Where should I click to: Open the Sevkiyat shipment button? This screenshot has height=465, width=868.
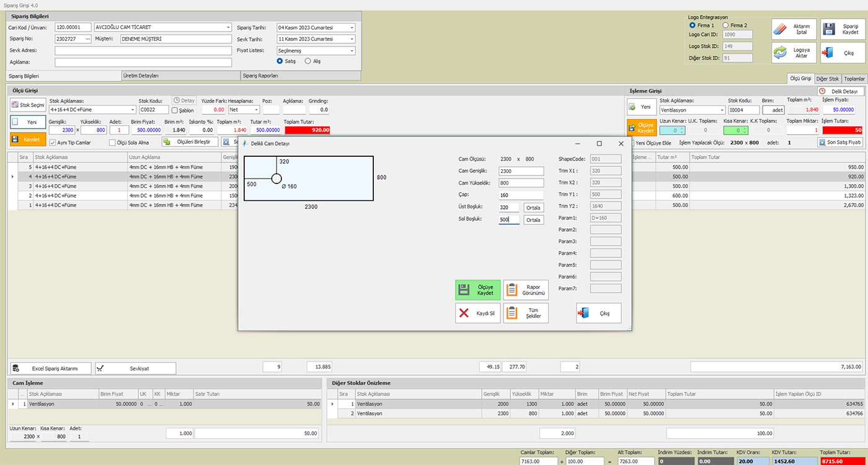click(x=135, y=368)
